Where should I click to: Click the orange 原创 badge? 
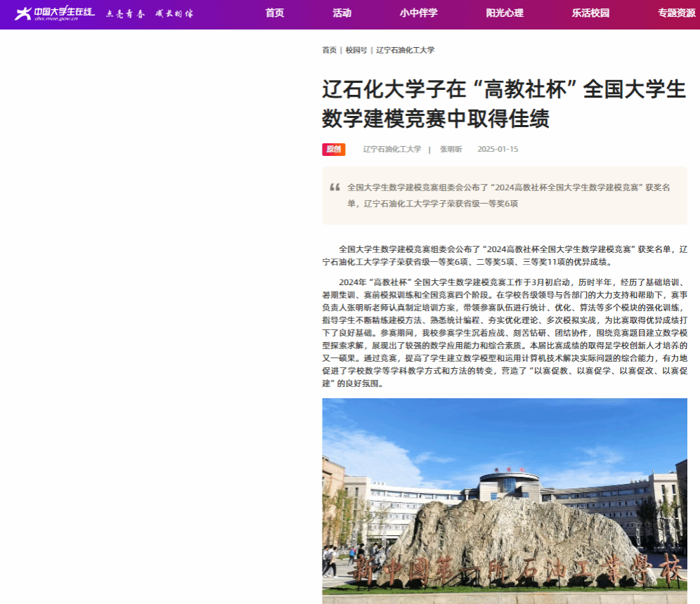(334, 149)
